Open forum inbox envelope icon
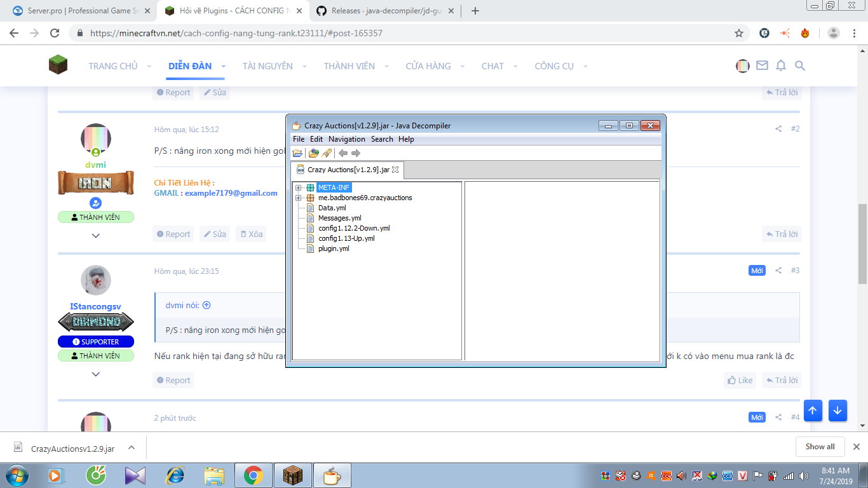 (762, 65)
